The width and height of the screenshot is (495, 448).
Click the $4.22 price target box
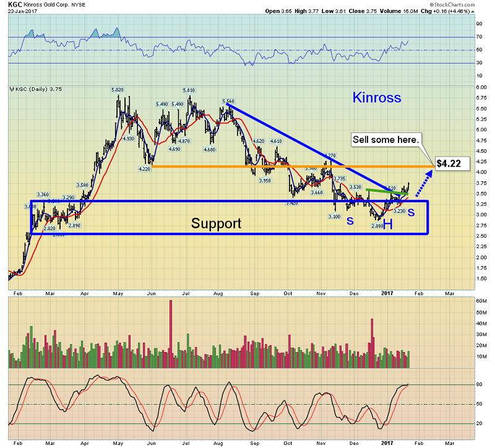tap(452, 163)
